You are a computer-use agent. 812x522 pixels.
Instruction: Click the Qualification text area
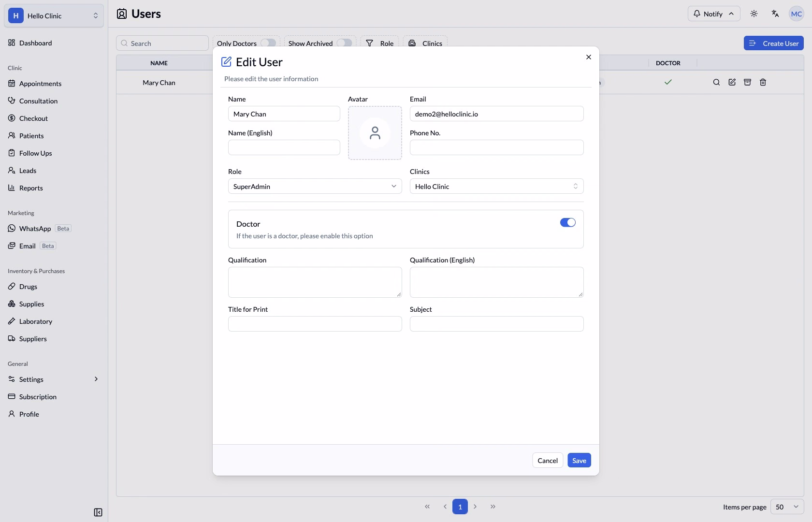tap(315, 282)
